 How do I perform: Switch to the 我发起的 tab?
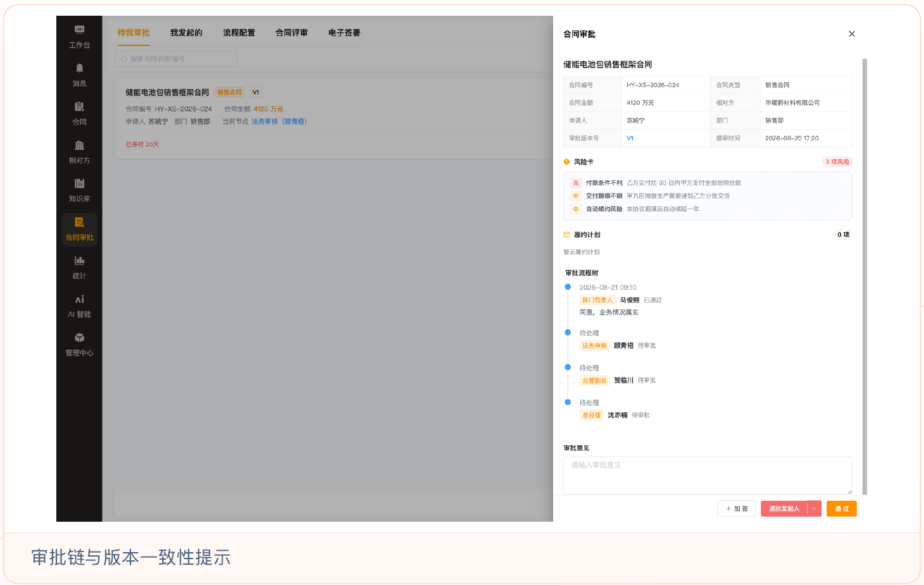[186, 33]
